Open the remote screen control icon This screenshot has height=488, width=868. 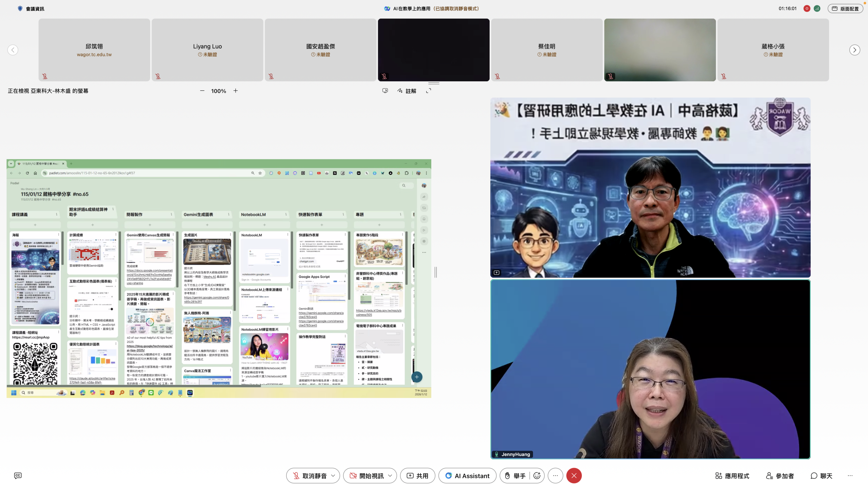[385, 91]
